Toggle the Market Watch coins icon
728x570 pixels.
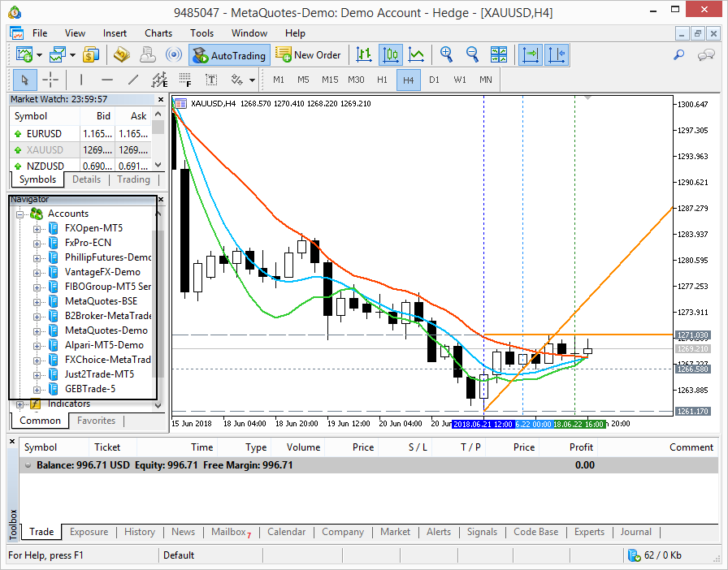point(91,55)
